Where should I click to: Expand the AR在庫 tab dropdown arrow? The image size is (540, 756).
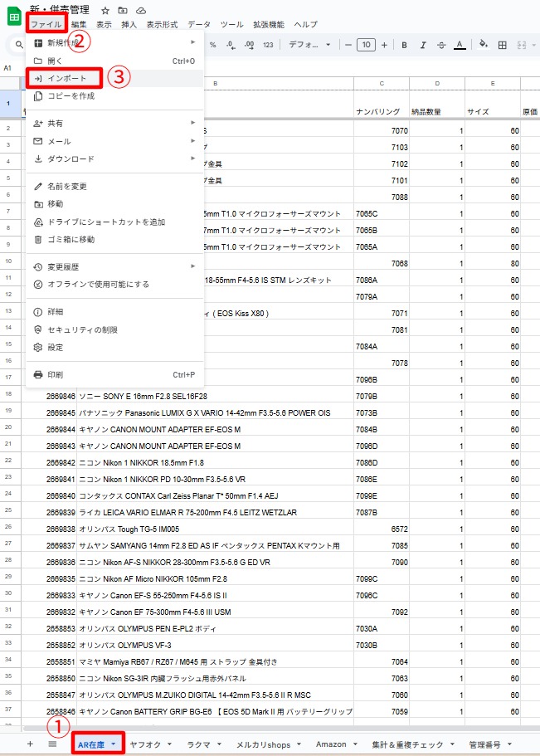coord(113,744)
